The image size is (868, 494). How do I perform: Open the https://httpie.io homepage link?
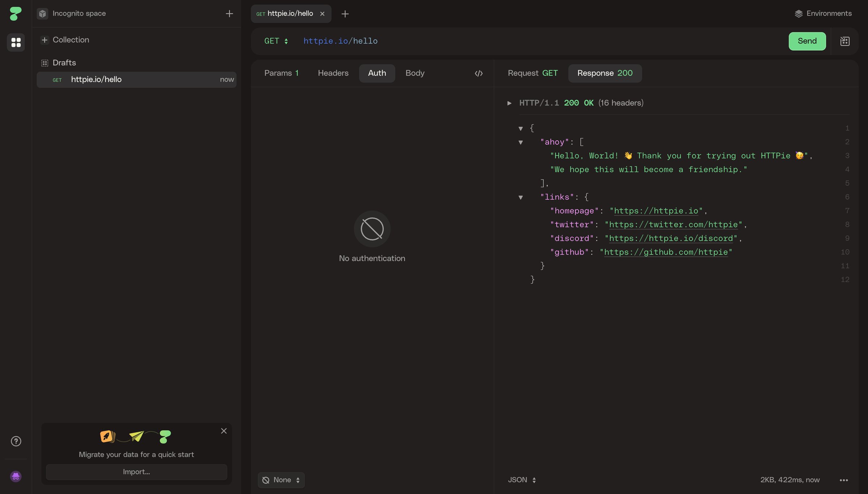[x=656, y=211]
